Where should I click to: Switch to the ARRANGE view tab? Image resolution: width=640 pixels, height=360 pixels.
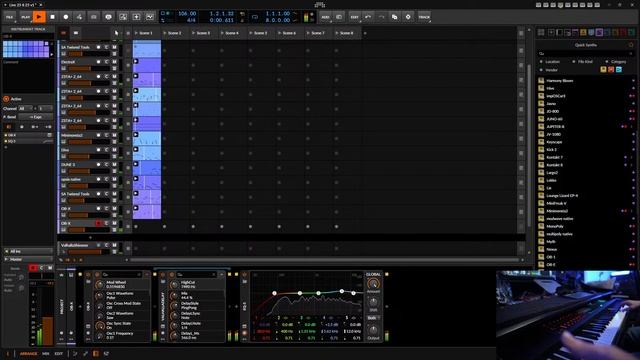(28, 354)
